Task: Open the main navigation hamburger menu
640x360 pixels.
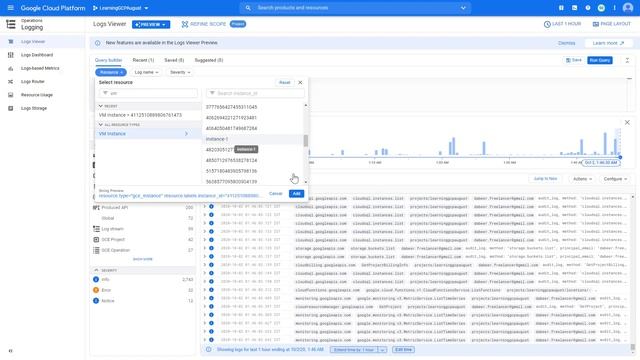Action: [11, 8]
